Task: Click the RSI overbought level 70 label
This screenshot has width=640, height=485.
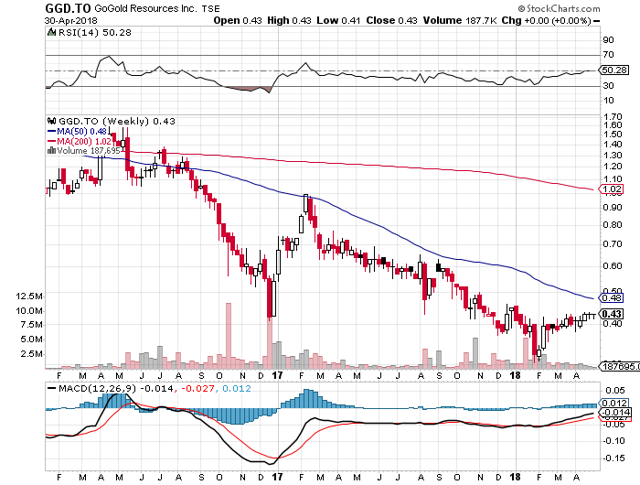Action: tap(608, 54)
